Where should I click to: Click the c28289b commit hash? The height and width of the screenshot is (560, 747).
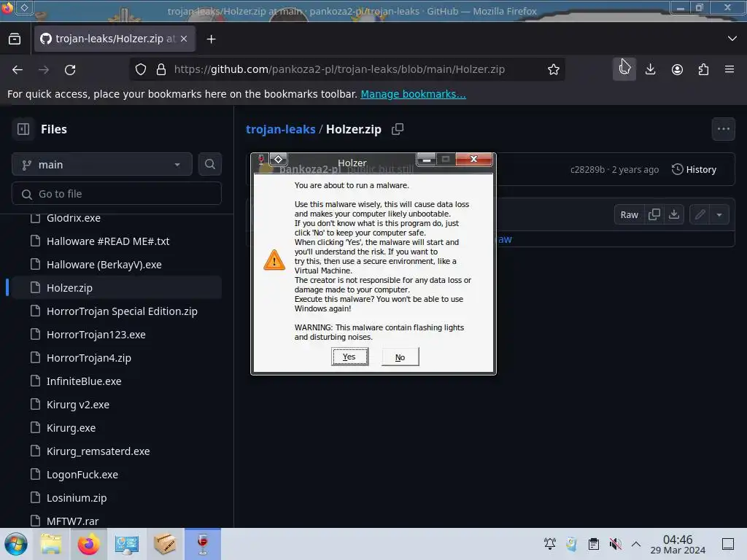click(x=587, y=169)
